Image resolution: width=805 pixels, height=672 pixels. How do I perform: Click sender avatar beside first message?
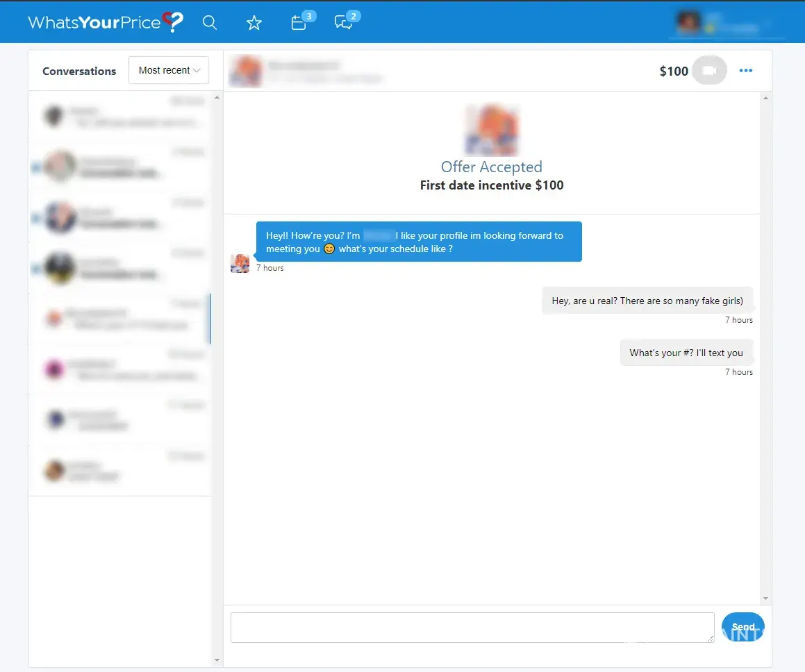(240, 263)
